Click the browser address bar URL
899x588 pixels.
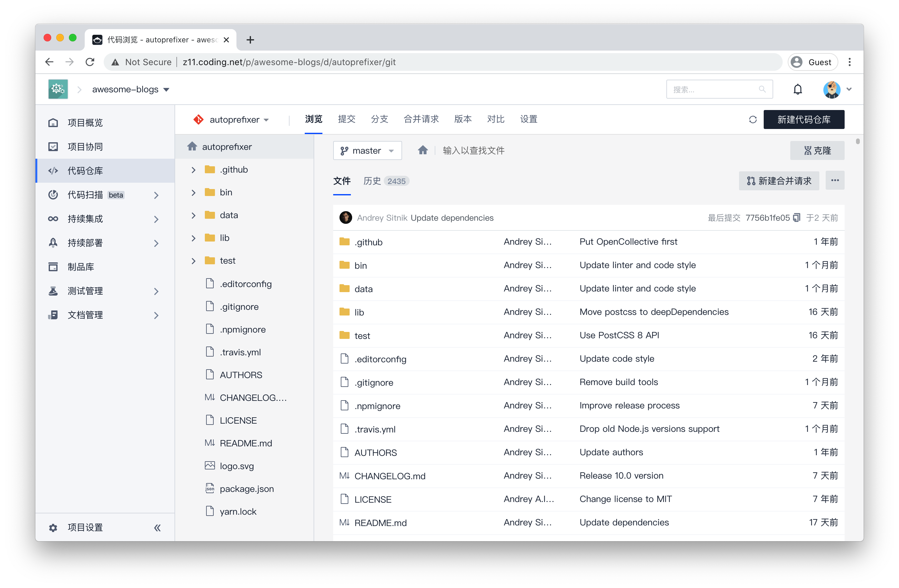pyautogui.click(x=289, y=62)
